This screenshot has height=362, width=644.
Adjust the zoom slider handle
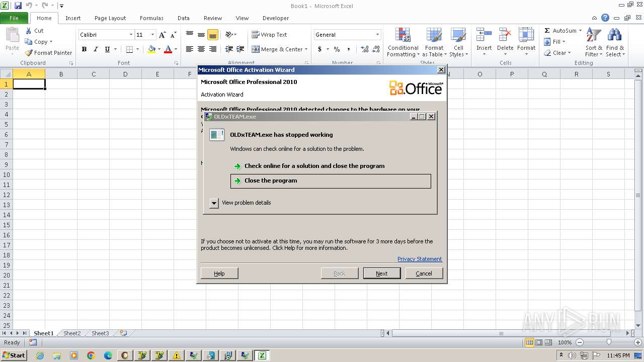609,342
